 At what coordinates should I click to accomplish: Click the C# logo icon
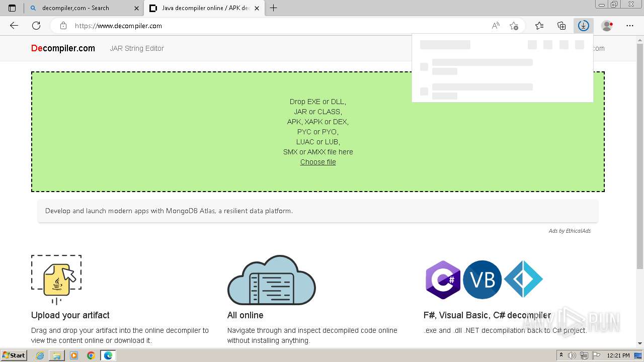point(443,280)
